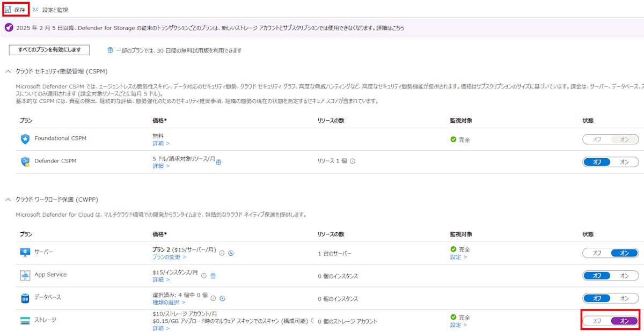
Task: Open プランの変更 link for サーバー
Action: 169,257
